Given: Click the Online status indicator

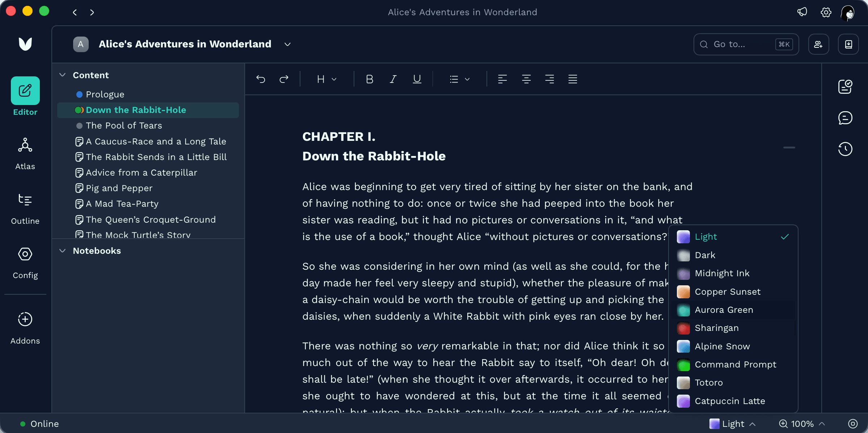Looking at the screenshot, I should point(39,424).
